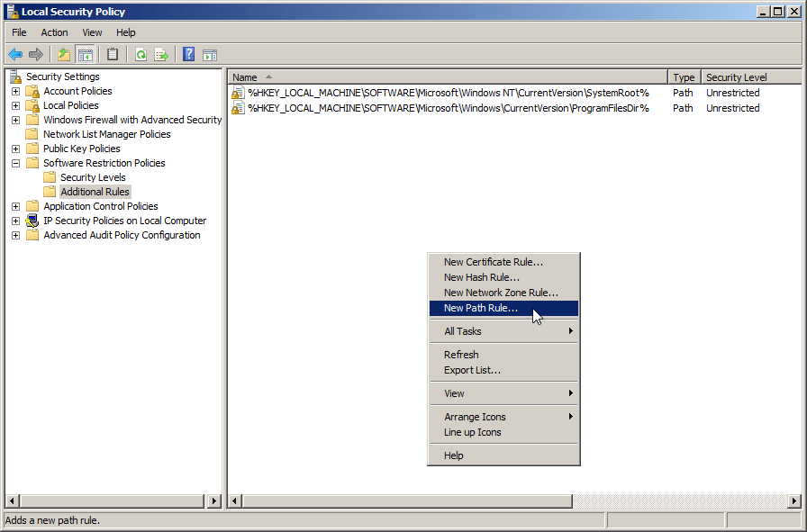Click the Security Settings root node icon

coord(16,77)
